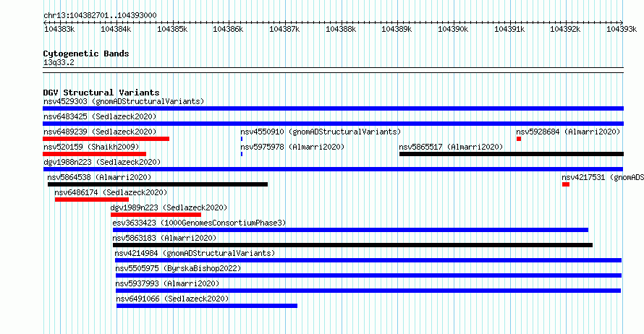Click the 104386k ruler tick label
Image resolution: width=644 pixels, height=334 pixels.
coord(228,29)
